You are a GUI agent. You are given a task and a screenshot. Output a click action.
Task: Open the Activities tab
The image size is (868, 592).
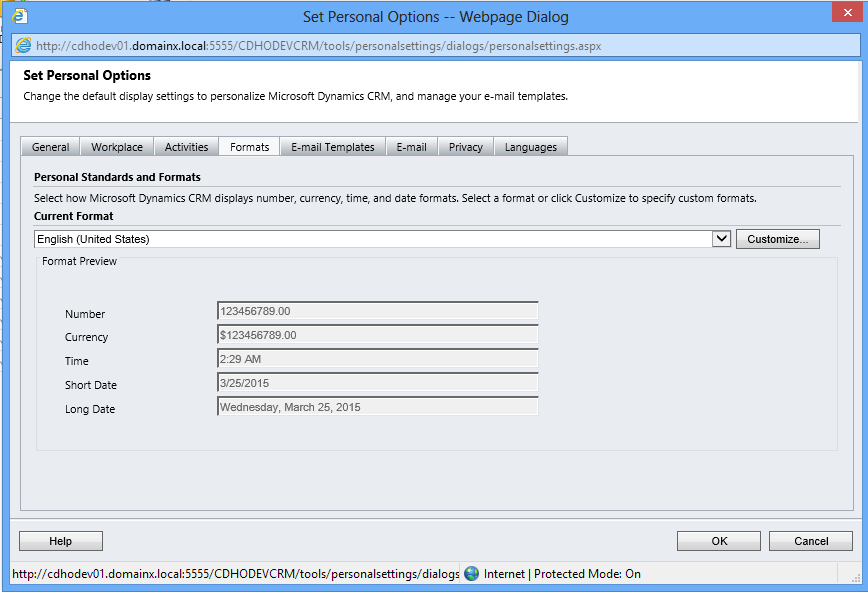[186, 147]
